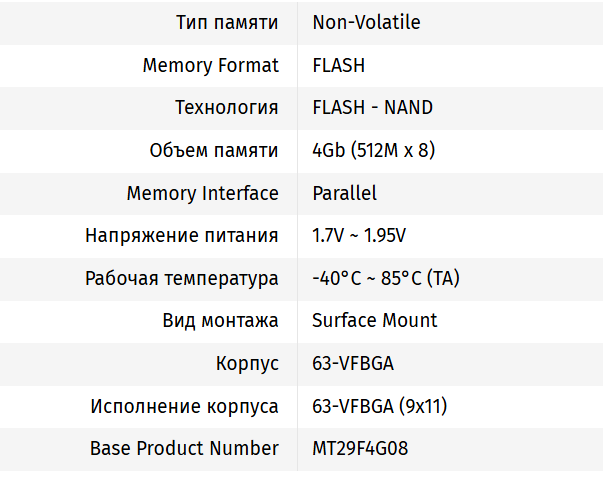This screenshot has height=485, width=603.
Task: Click the "Корпус" row label
Action: coord(247,363)
